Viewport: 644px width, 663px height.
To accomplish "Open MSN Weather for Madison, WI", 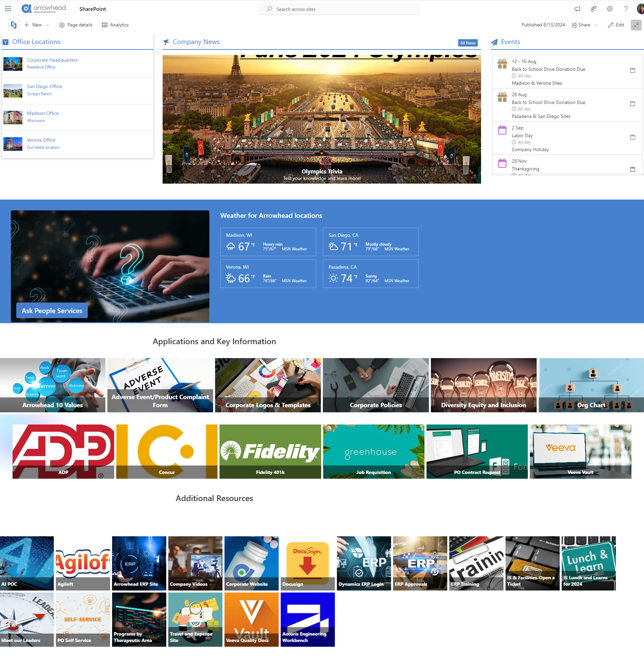I will pyautogui.click(x=294, y=249).
